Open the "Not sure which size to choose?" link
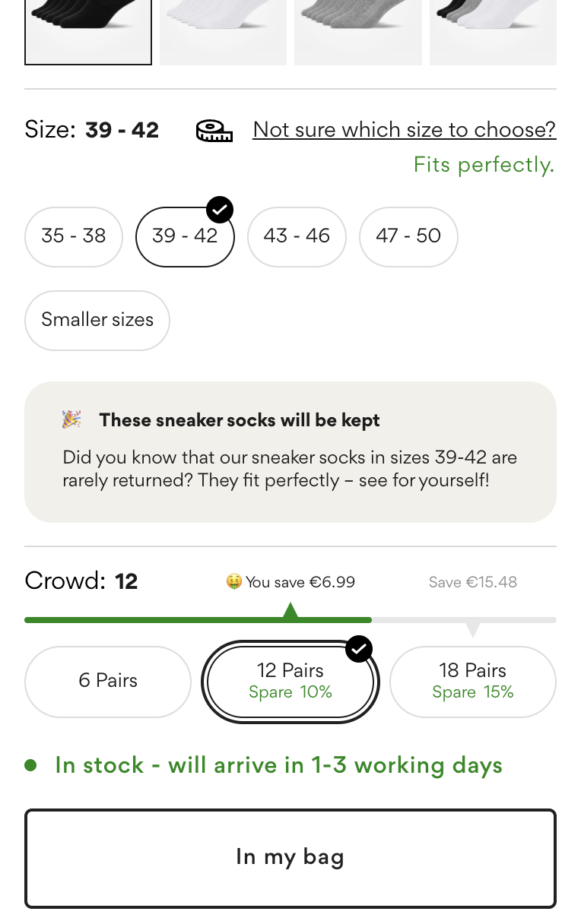Viewport: 581px width, 924px height. coord(404,130)
